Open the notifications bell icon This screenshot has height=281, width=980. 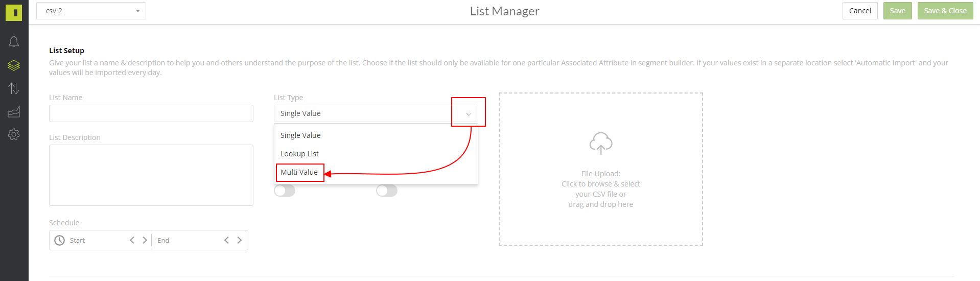tap(14, 41)
